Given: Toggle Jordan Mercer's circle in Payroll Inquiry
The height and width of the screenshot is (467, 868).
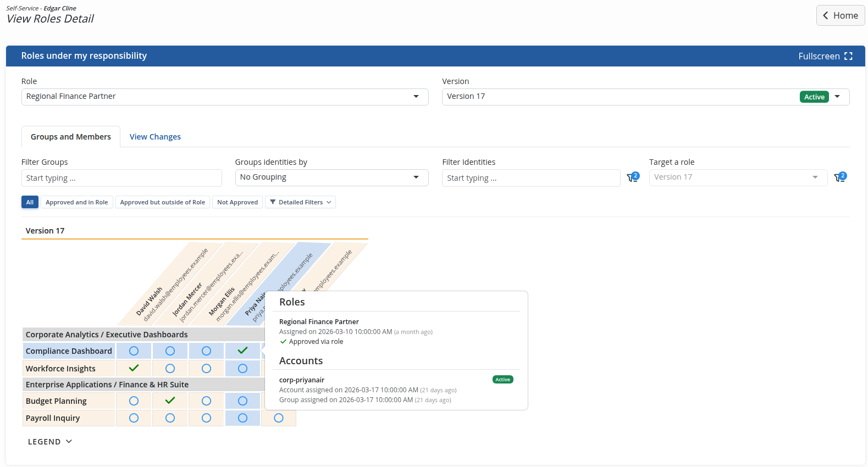Looking at the screenshot, I should [170, 418].
